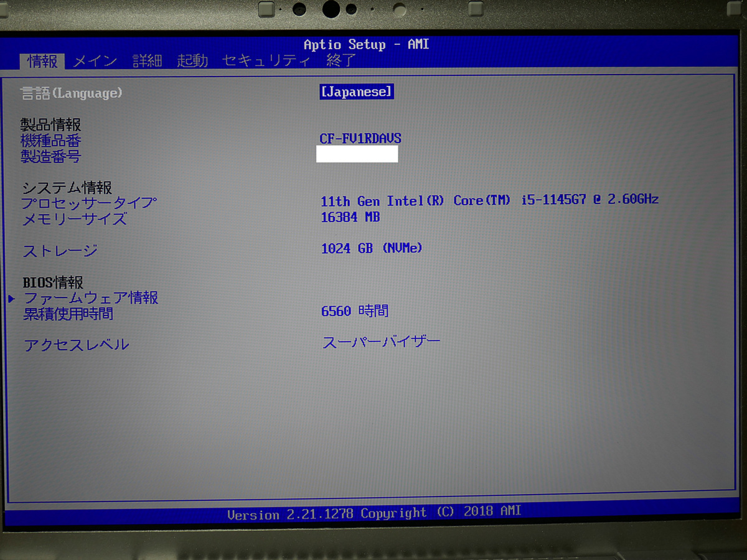The image size is (747, 560).
Task: Click the i5-1145G7 processor value
Action: tap(490, 200)
